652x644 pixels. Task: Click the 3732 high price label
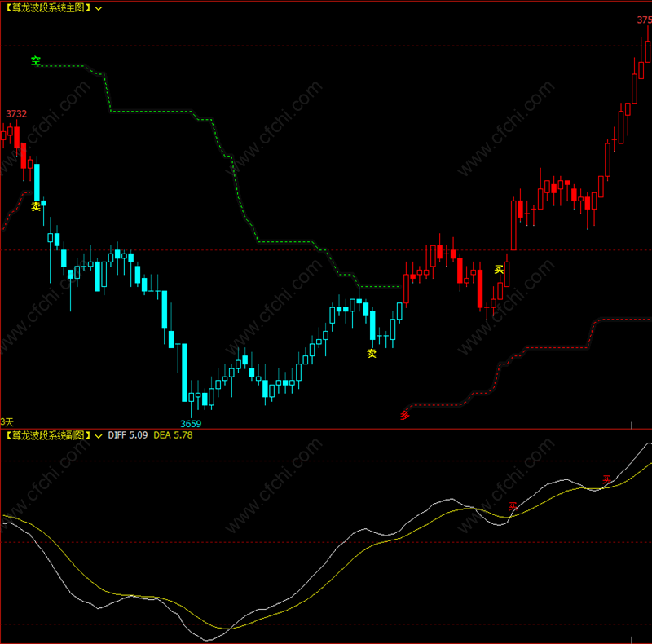point(16,114)
